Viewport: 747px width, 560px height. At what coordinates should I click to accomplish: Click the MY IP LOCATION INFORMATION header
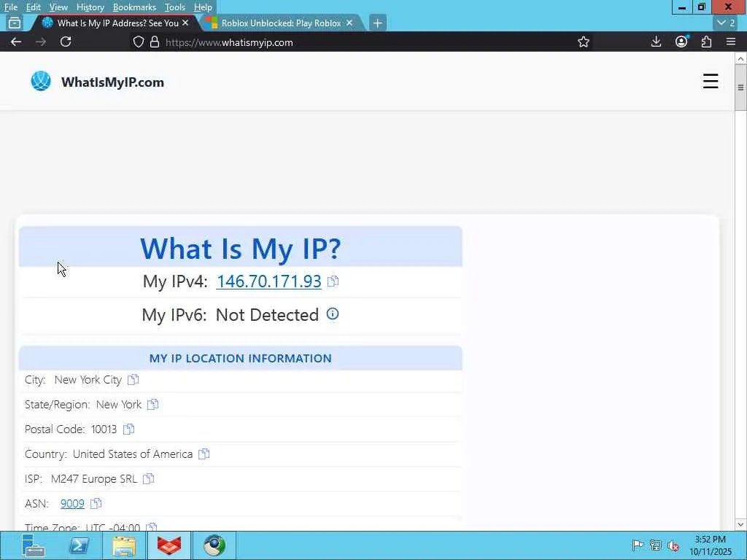click(x=241, y=358)
